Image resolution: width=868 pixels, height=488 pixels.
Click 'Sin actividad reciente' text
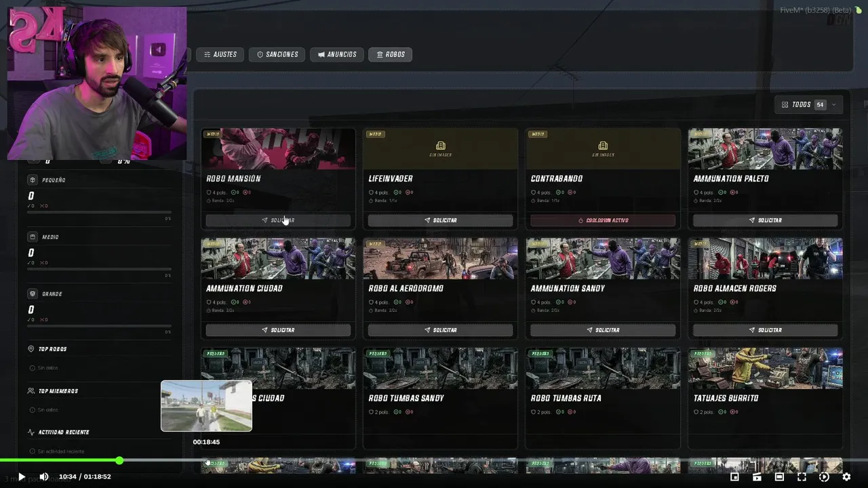point(61,451)
